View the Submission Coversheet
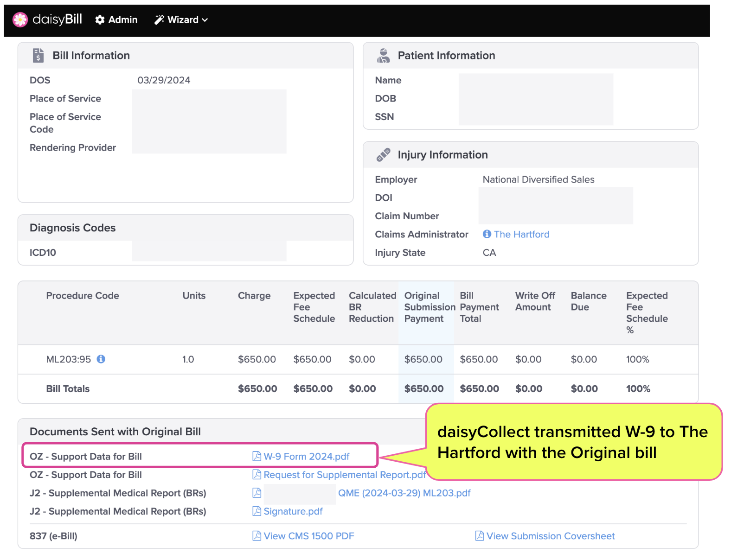Image resolution: width=731 pixels, height=560 pixels. pos(551,536)
